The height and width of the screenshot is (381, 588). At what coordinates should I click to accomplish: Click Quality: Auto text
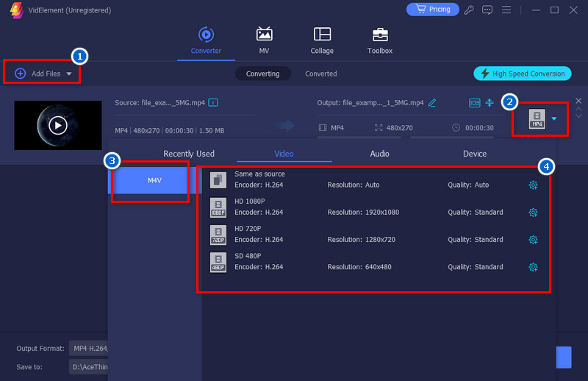468,185
